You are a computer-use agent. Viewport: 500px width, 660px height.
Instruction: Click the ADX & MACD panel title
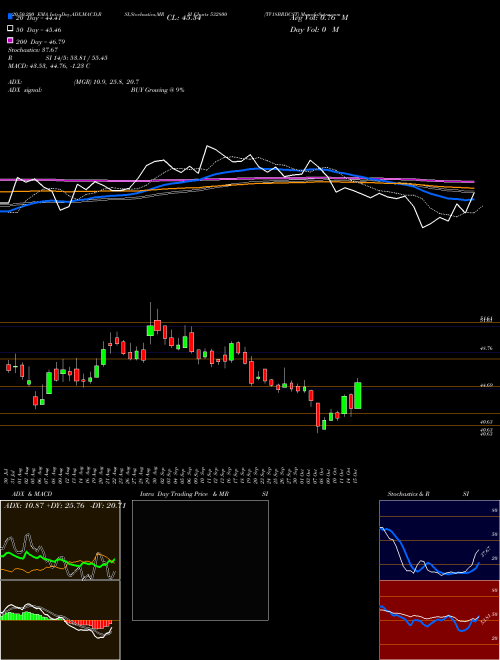pos(32,494)
